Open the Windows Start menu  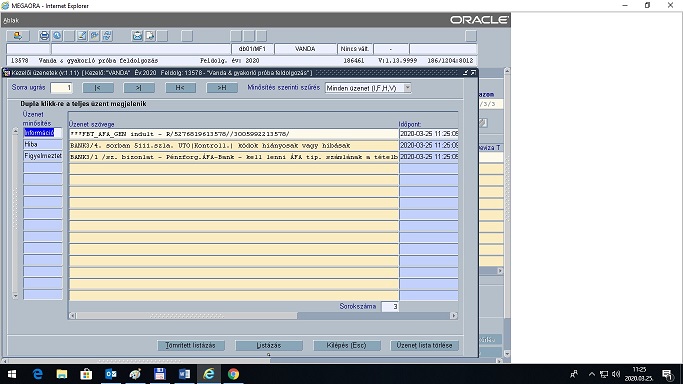(x=12, y=374)
